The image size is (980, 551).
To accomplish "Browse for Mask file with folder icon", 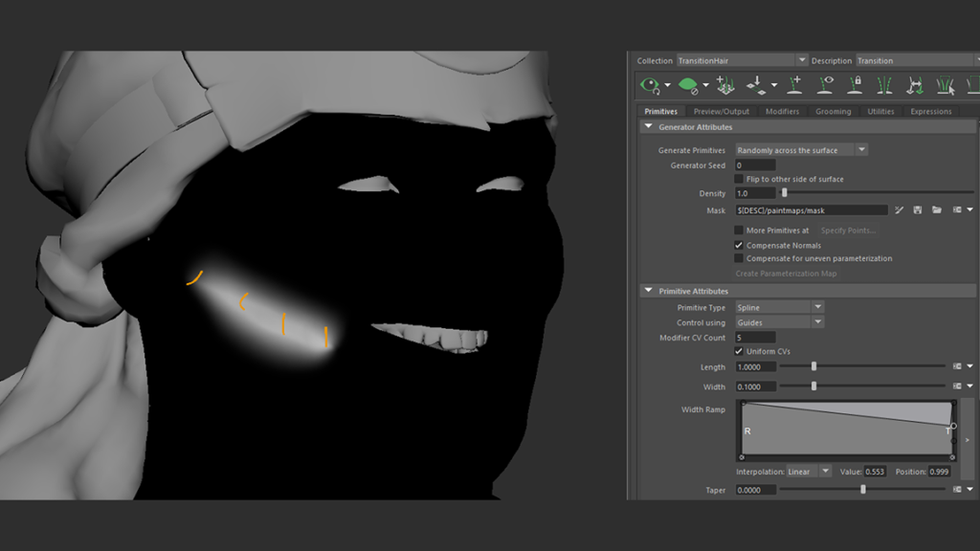I will (x=937, y=210).
